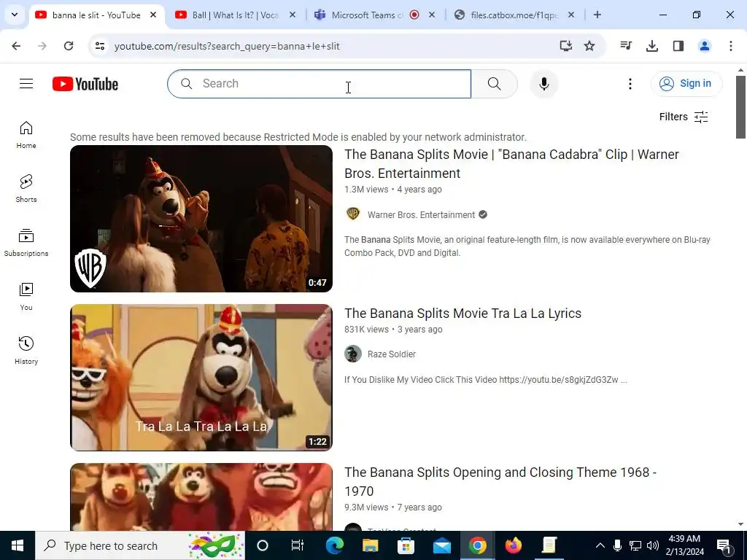This screenshot has height=560, width=747.
Task: Open the You section in sidebar
Action: click(26, 297)
